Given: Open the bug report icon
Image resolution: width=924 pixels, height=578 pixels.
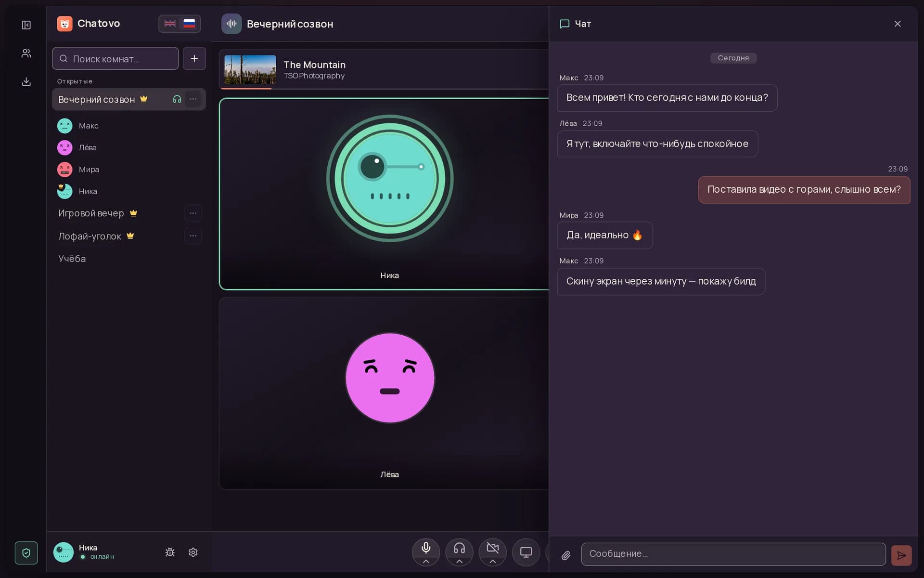Looking at the screenshot, I should [x=170, y=552].
